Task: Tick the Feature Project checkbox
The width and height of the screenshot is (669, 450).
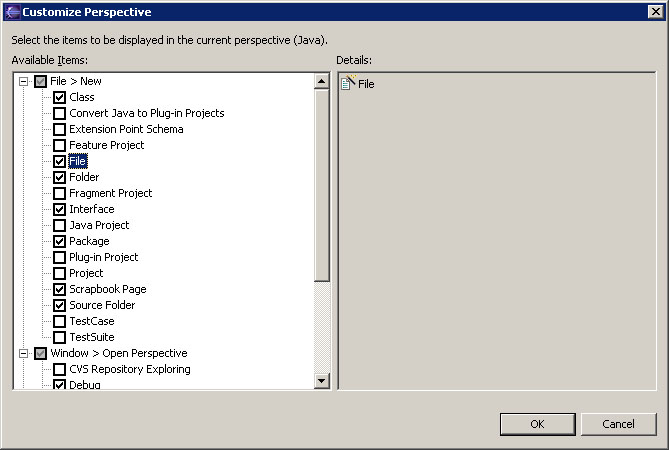Action: pyautogui.click(x=59, y=145)
